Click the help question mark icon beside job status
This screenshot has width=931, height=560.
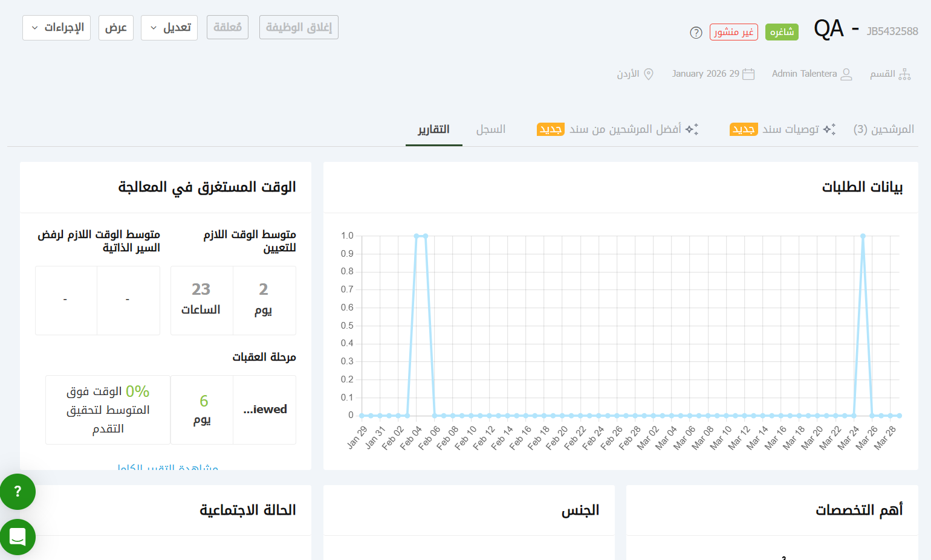click(x=696, y=33)
